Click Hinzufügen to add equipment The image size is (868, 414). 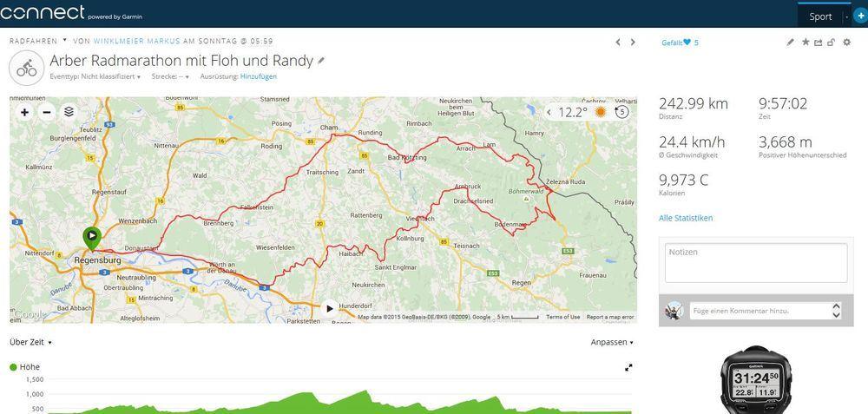point(259,76)
